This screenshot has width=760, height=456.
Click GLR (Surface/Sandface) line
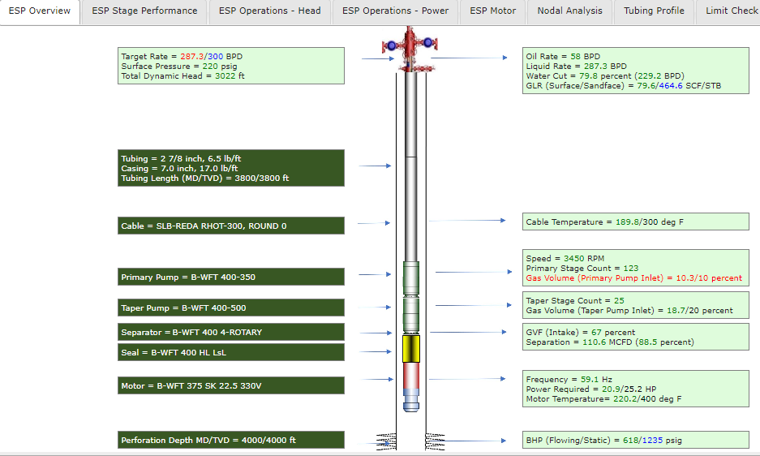623,85
